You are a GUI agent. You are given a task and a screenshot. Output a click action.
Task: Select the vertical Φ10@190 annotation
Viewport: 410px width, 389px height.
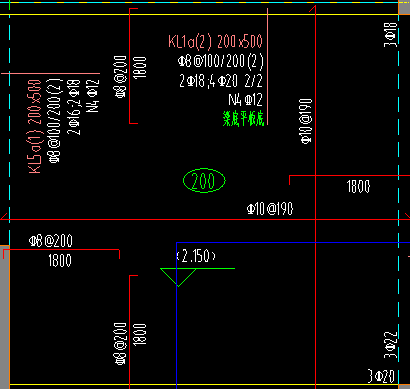tap(306, 121)
